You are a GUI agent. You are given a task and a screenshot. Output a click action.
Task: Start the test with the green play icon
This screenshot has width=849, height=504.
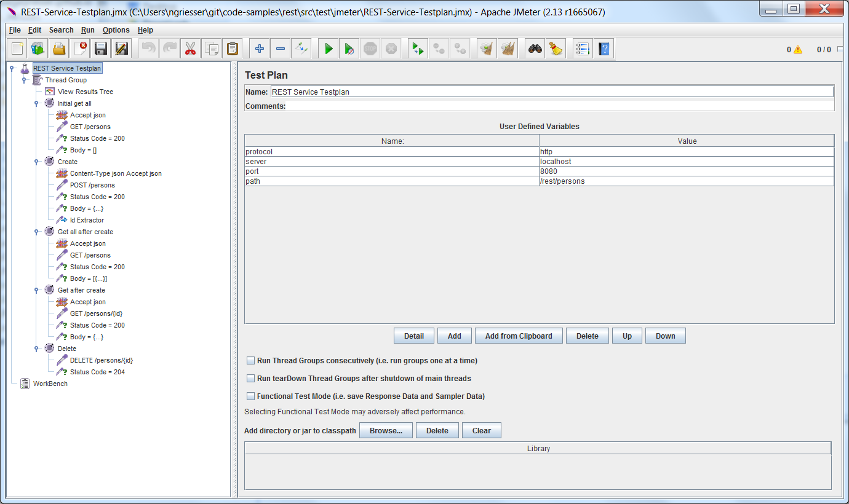click(329, 49)
